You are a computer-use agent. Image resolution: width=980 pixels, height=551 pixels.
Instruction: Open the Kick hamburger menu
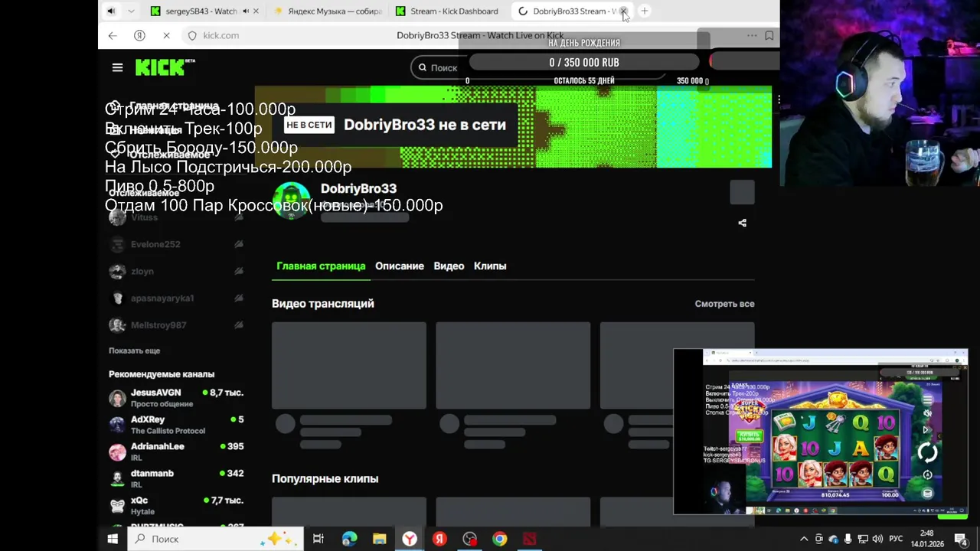coord(117,67)
